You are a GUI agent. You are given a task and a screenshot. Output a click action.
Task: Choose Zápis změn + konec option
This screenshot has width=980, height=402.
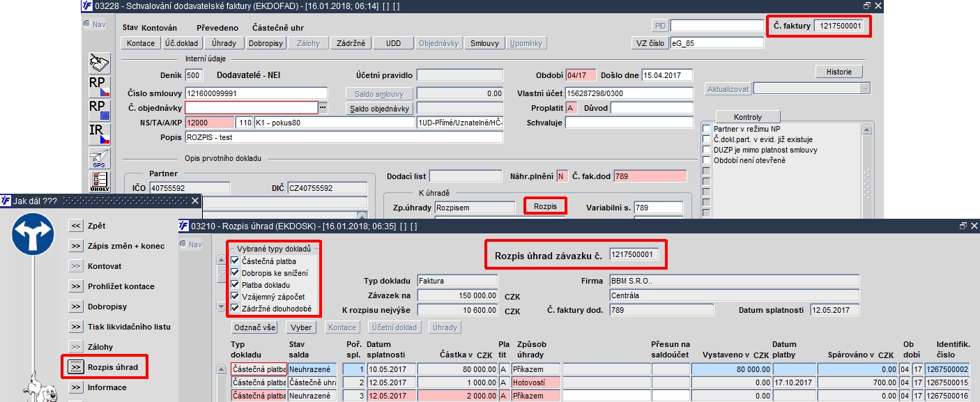click(x=126, y=246)
